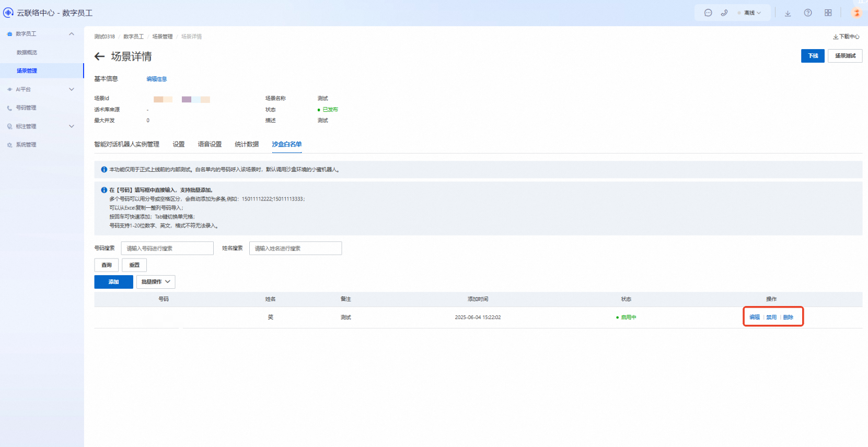Collapse the 数字员工 sidebar section
This screenshot has width=868, height=447.
pos(72,34)
